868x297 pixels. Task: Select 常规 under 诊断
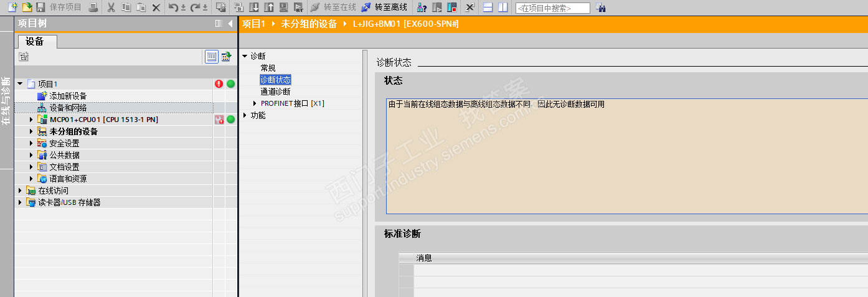click(268, 68)
